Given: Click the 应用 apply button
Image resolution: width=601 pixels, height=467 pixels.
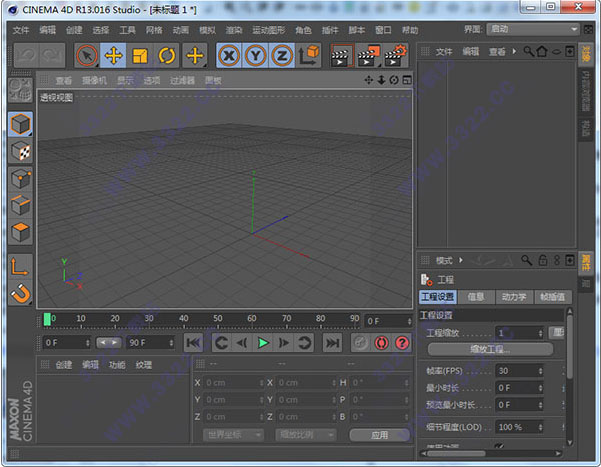Looking at the screenshot, I should coord(379,435).
